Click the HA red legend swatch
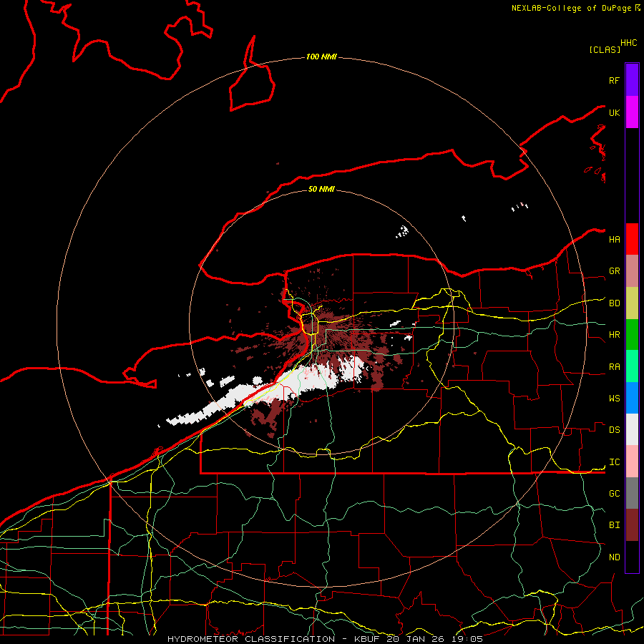Image resolution: width=644 pixels, height=644 pixels. tap(632, 239)
